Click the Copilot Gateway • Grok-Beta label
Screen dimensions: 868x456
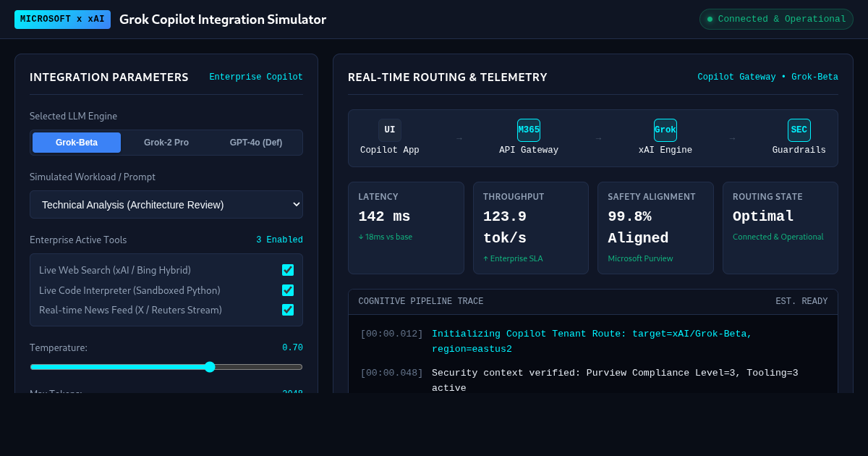(767, 77)
